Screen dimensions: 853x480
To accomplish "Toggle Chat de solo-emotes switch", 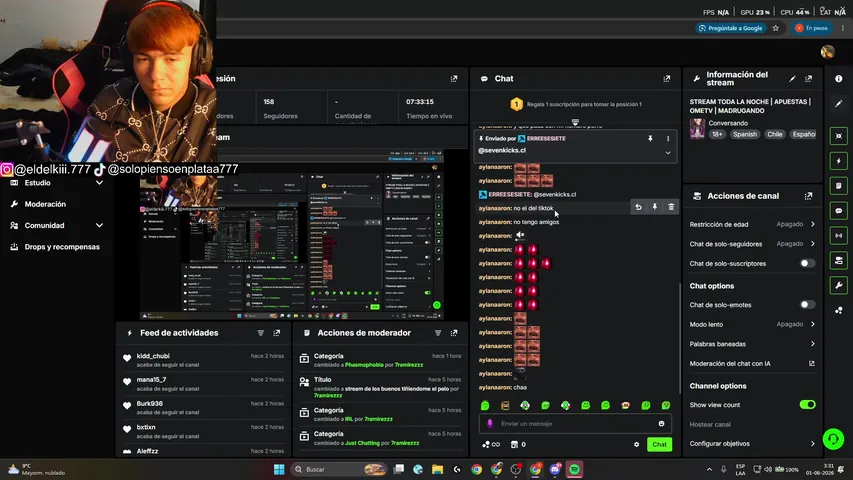I will coord(807,305).
